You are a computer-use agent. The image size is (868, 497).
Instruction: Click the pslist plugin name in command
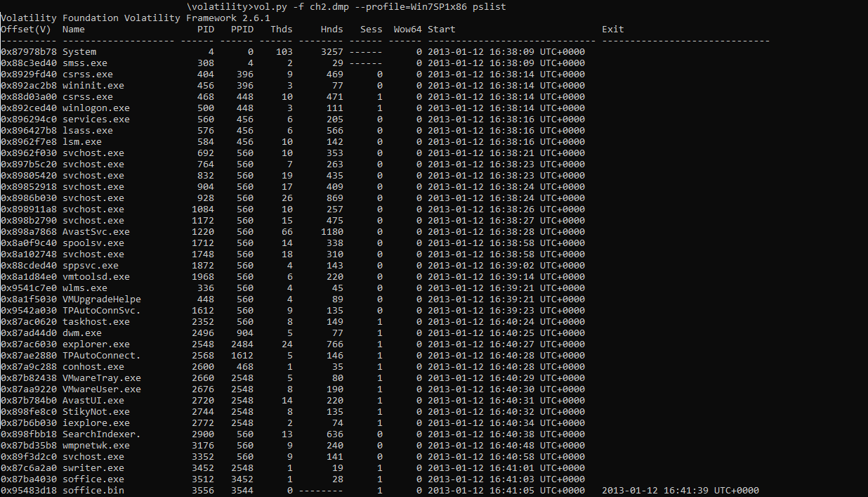coord(488,7)
